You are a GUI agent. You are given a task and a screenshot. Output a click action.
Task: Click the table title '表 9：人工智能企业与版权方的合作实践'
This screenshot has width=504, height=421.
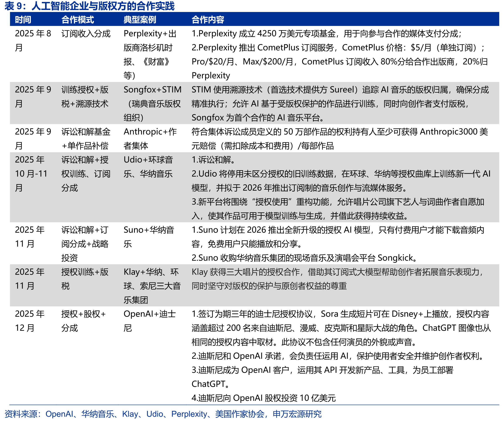(90, 6)
